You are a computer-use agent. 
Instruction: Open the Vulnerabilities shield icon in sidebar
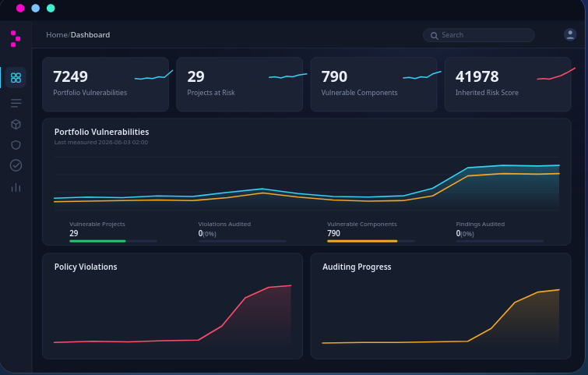[16, 145]
